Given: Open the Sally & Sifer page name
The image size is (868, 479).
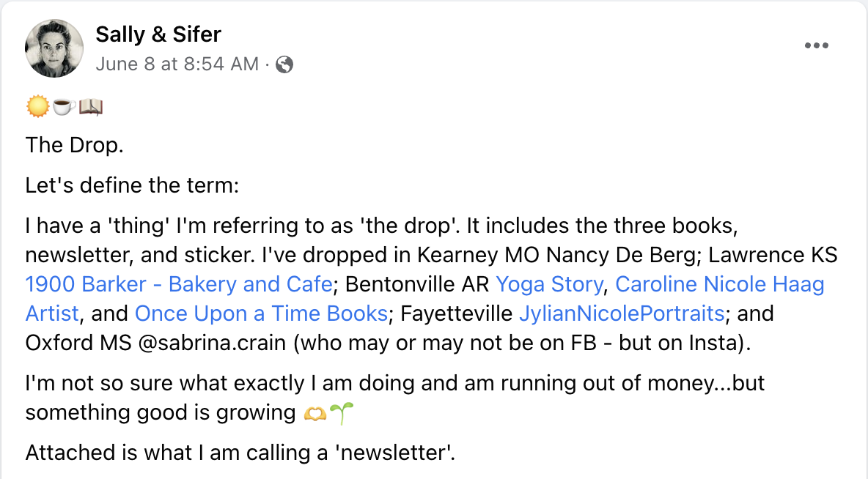Looking at the screenshot, I should coord(158,34).
